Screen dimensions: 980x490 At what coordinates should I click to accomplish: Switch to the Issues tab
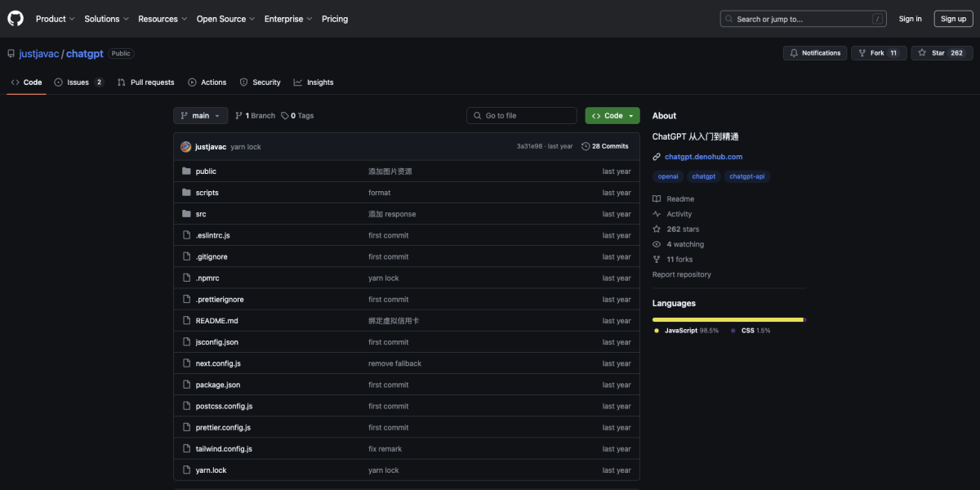point(78,82)
